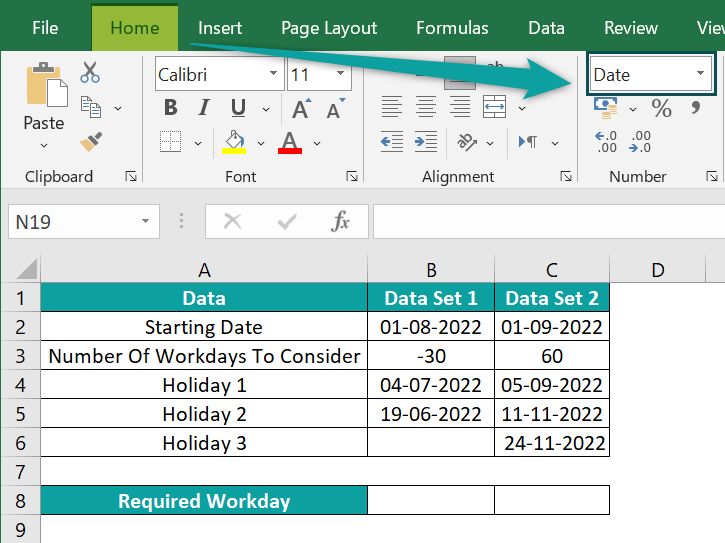
Task: Switch to the Insert tab
Action: click(x=220, y=28)
